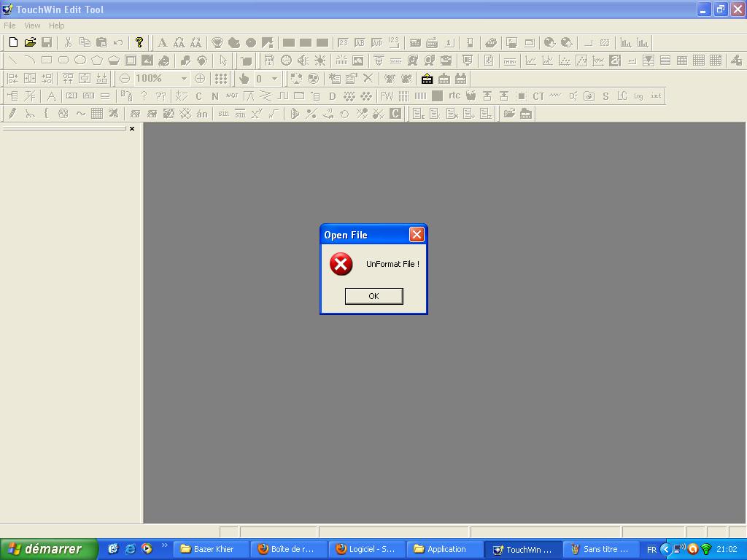The image size is (747, 560).
Task: Select the ellipse drawing tool
Action: point(80,61)
